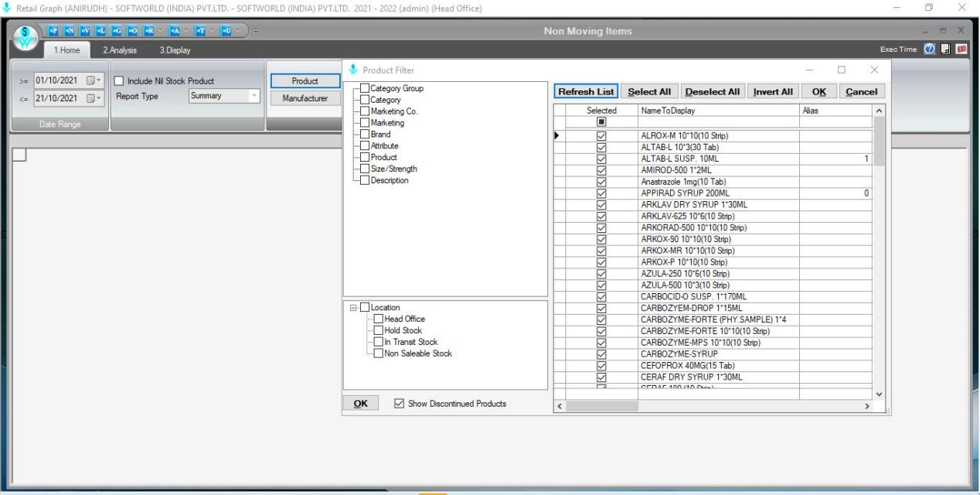Check the Head Office location checkbox
The width and height of the screenshot is (980, 495).
pos(379,319)
